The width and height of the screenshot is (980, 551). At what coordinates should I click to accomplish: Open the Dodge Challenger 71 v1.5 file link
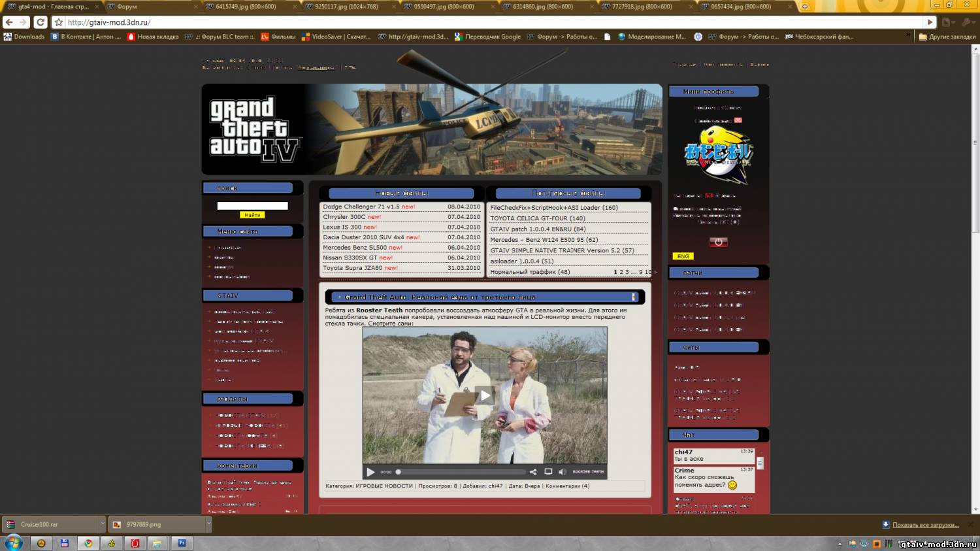tap(360, 207)
